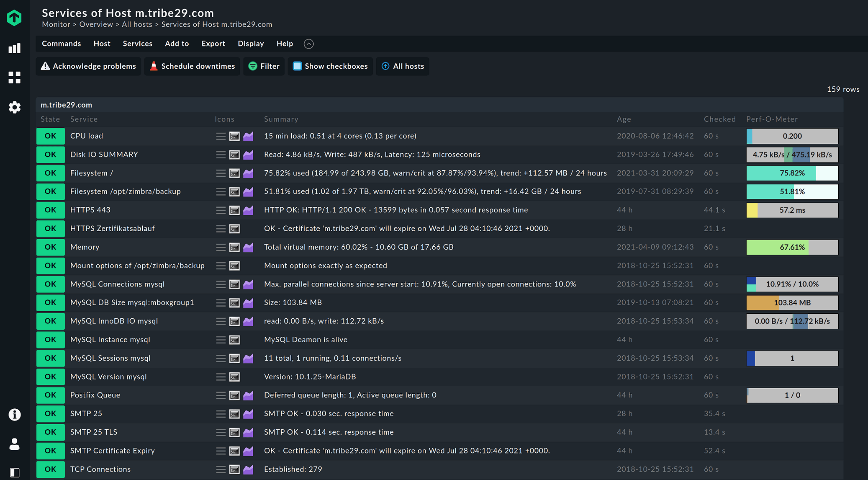Viewport: 868px width, 480px height.
Task: Click the Checkmk logo icon
Action: click(14, 18)
